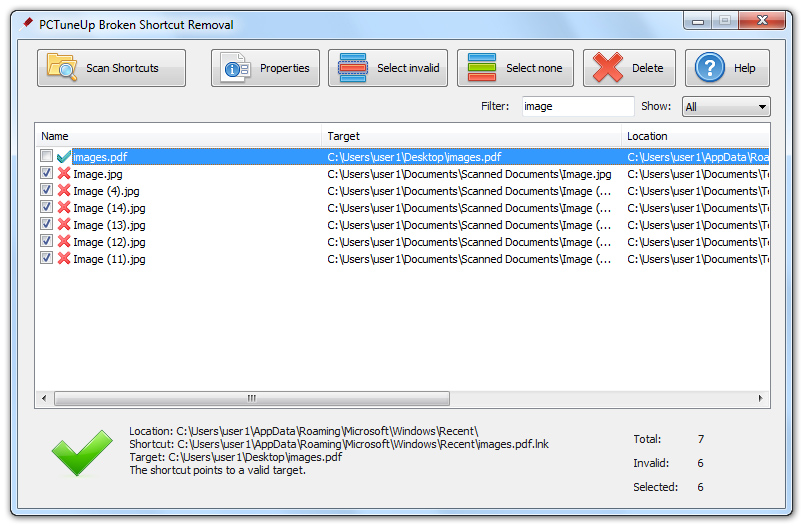This screenshot has width=803, height=526.
Task: Click the scrollbar left arrow
Action: 44,398
